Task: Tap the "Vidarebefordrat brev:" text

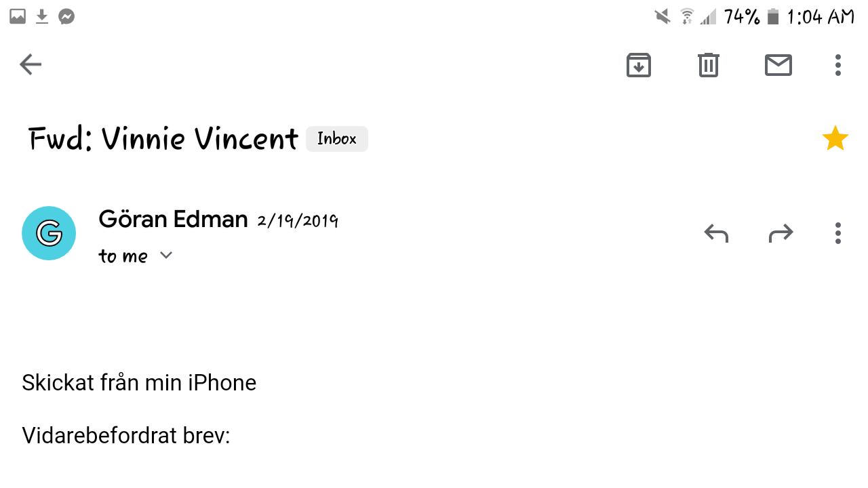Action: pyautogui.click(x=126, y=435)
